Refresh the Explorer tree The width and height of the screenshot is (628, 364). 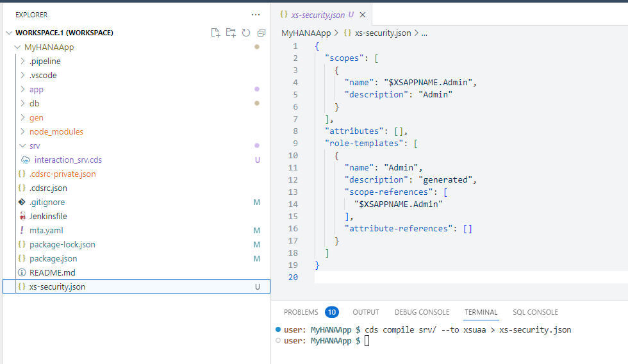246,33
